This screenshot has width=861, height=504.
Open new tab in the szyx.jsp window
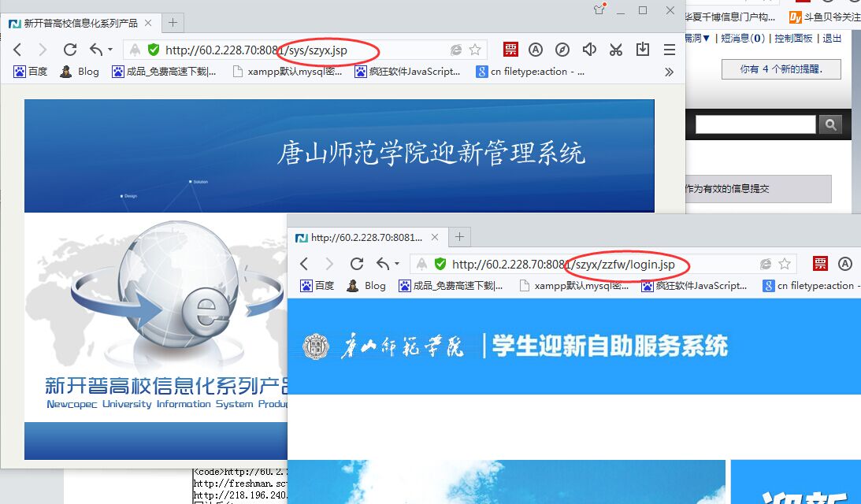(173, 23)
